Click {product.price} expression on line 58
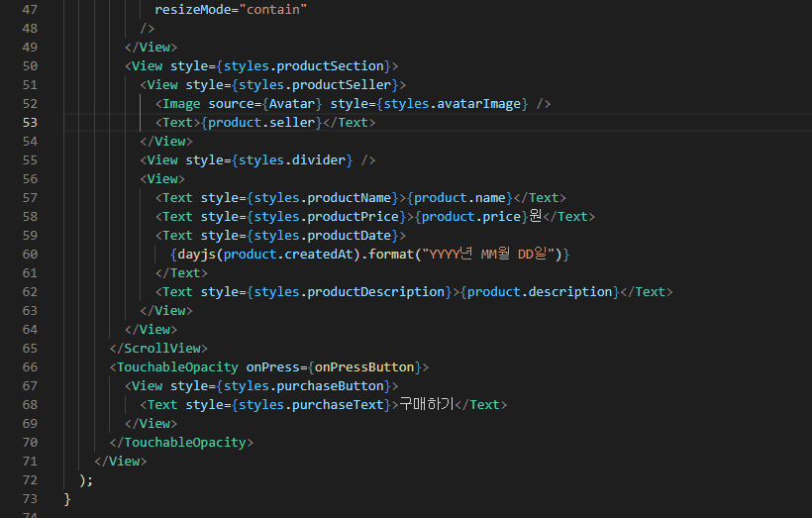 coord(471,217)
